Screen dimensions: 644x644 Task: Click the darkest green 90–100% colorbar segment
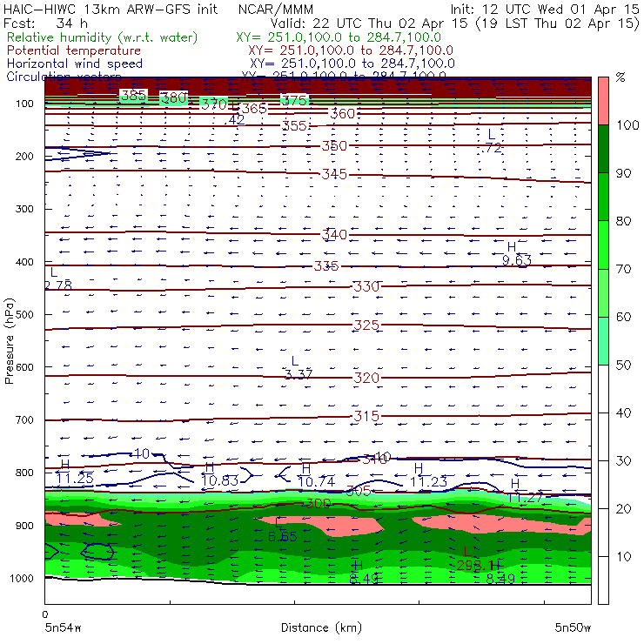603,149
